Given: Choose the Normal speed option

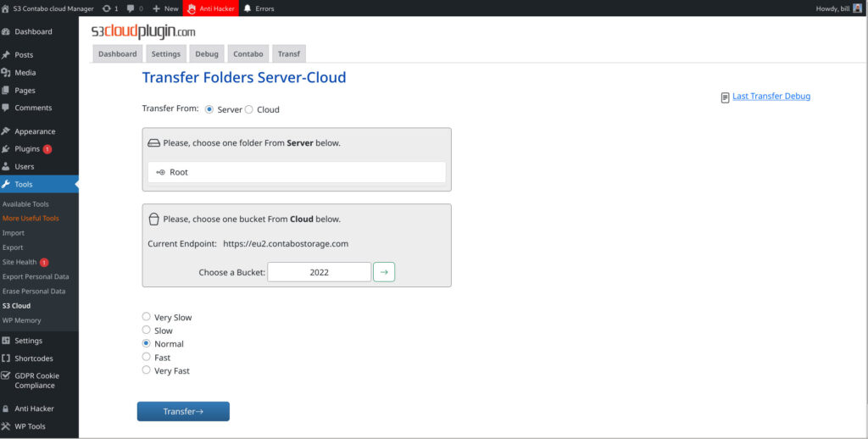Looking at the screenshot, I should tap(146, 343).
